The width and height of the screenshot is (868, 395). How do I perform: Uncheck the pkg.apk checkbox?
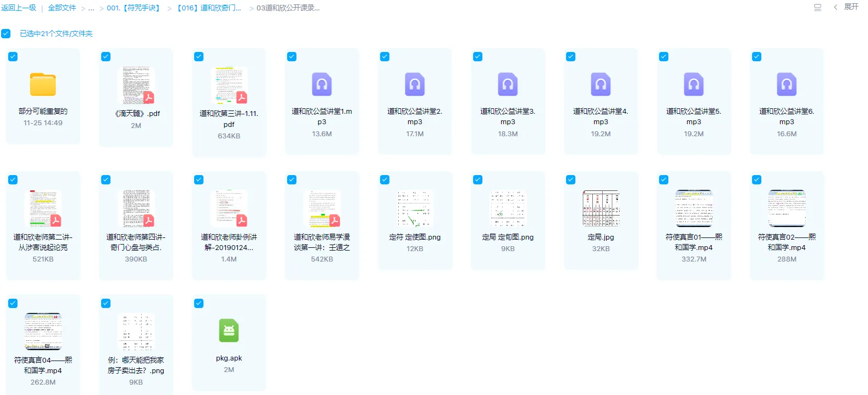pos(199,304)
